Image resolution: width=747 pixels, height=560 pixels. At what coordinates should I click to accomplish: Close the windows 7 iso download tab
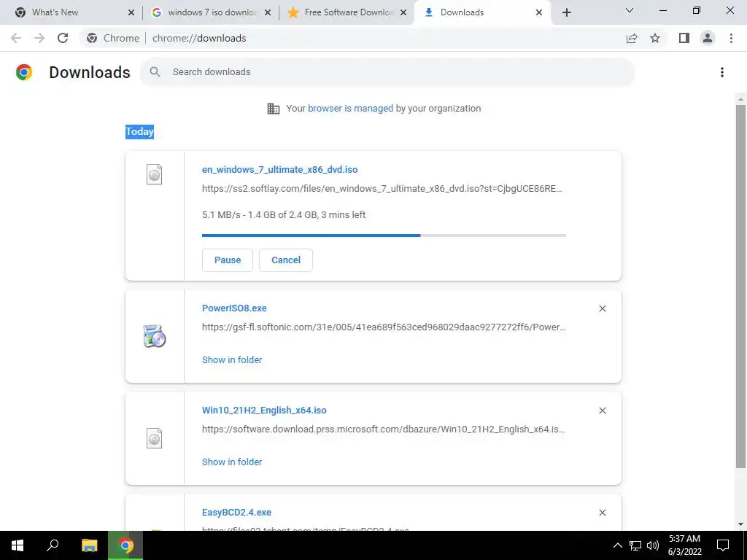tap(268, 12)
